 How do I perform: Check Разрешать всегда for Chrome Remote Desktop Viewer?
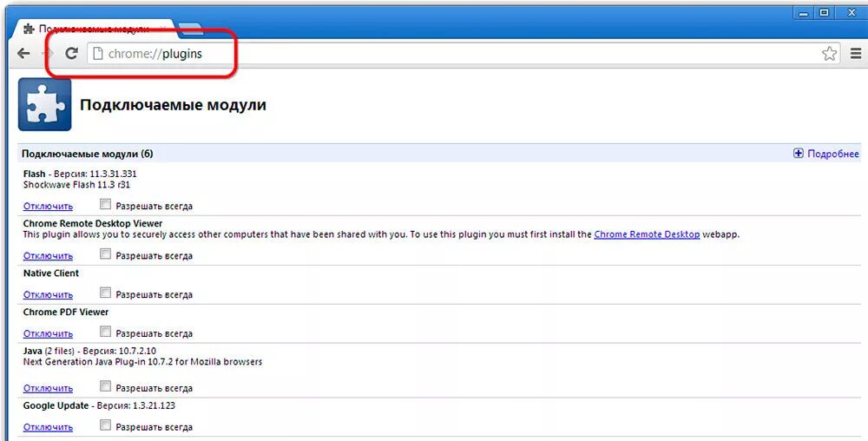pyautogui.click(x=105, y=254)
